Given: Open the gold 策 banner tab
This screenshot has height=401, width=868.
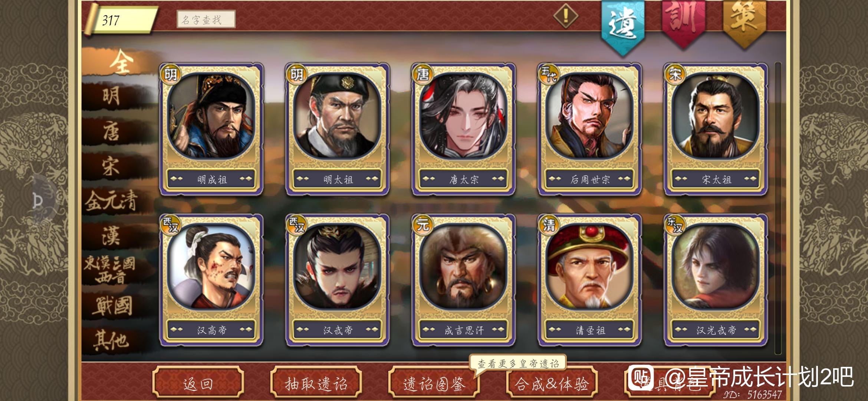Looking at the screenshot, I should coord(744,22).
